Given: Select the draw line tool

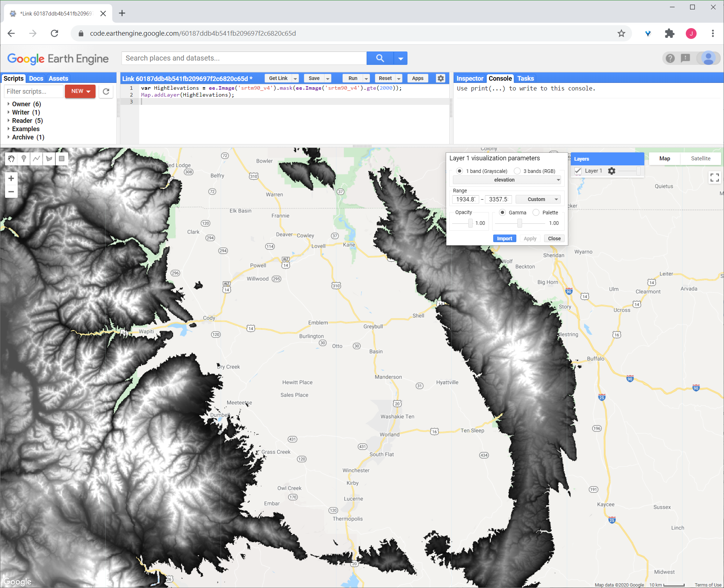Looking at the screenshot, I should (36, 159).
